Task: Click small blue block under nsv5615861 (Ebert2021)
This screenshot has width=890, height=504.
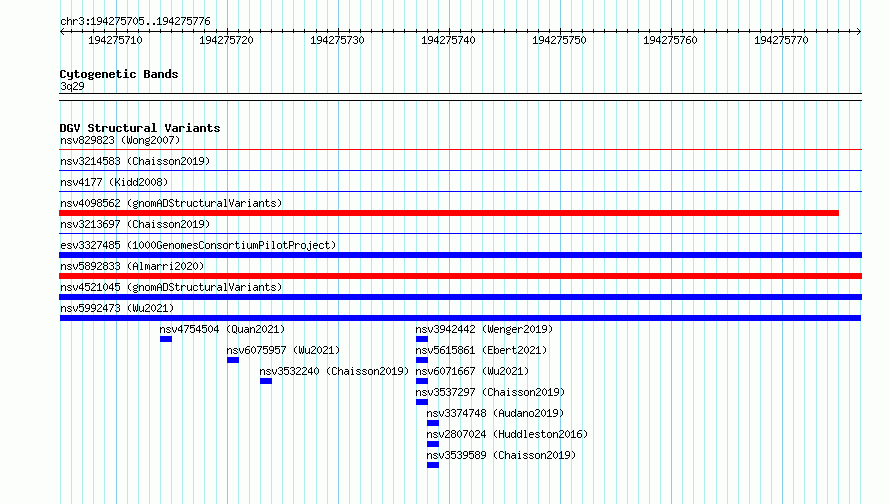Action: [x=422, y=360]
